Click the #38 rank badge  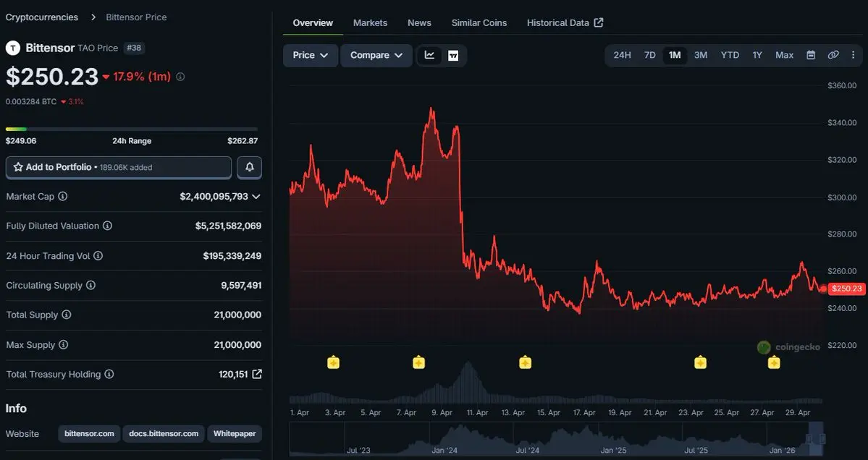pos(134,48)
